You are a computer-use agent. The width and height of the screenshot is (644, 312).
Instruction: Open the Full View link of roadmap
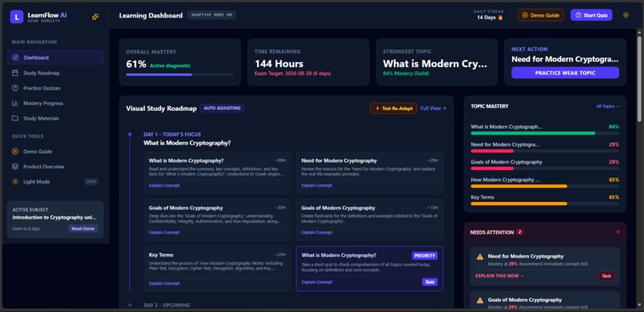click(x=433, y=109)
